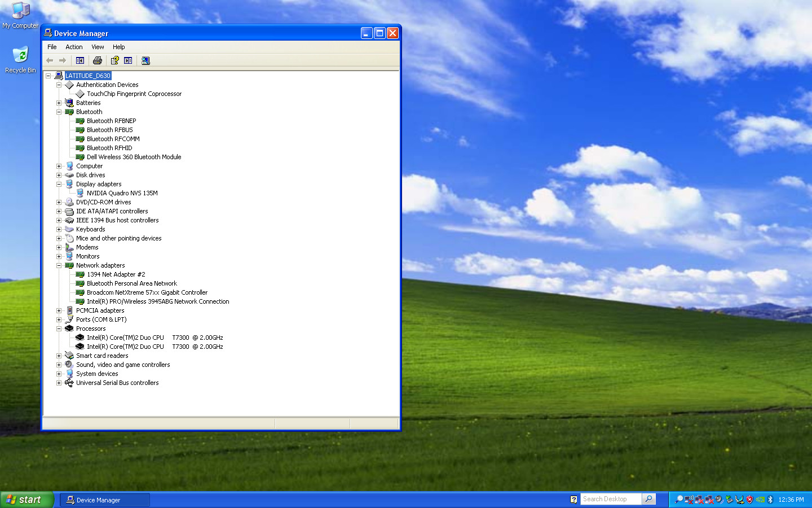Click the Monitors category icon
The image size is (812, 508).
(x=69, y=256)
